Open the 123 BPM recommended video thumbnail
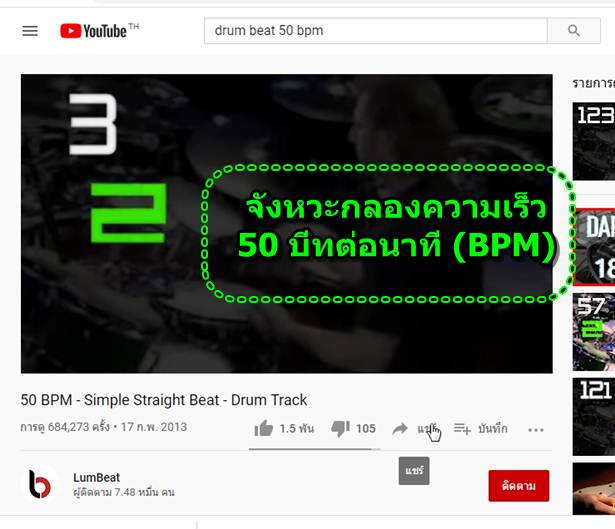Viewport: 615px width, 529px height. pyautogui.click(x=594, y=141)
